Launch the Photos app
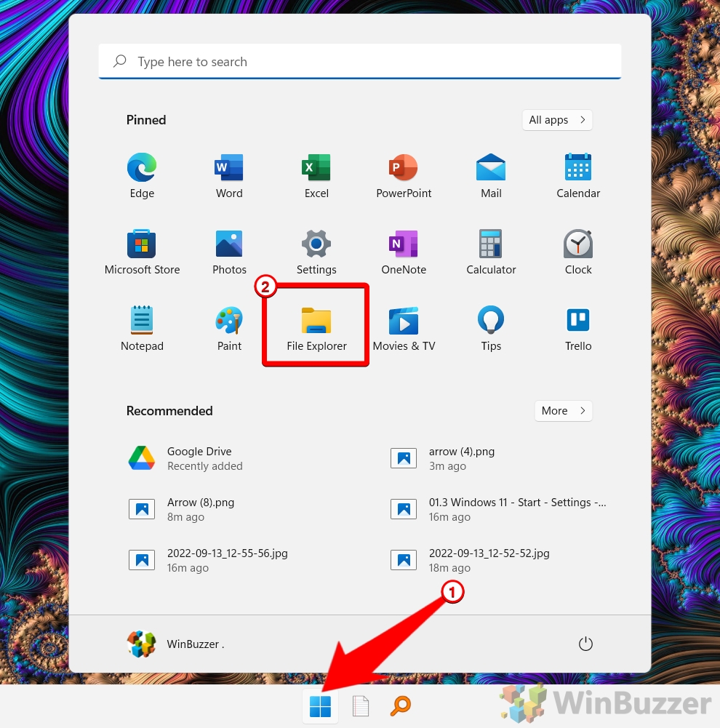Viewport: 720px width, 728px height. tap(229, 252)
